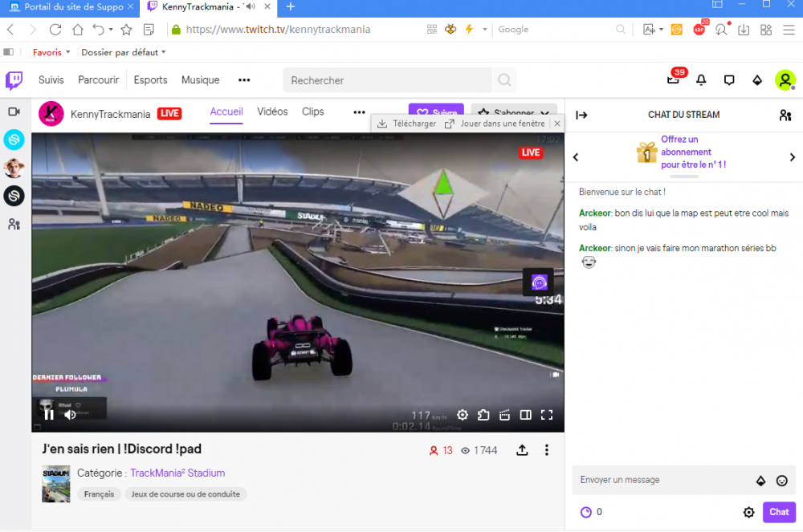Click the Get Bits diamond icon in header
803x532 pixels.
[756, 80]
